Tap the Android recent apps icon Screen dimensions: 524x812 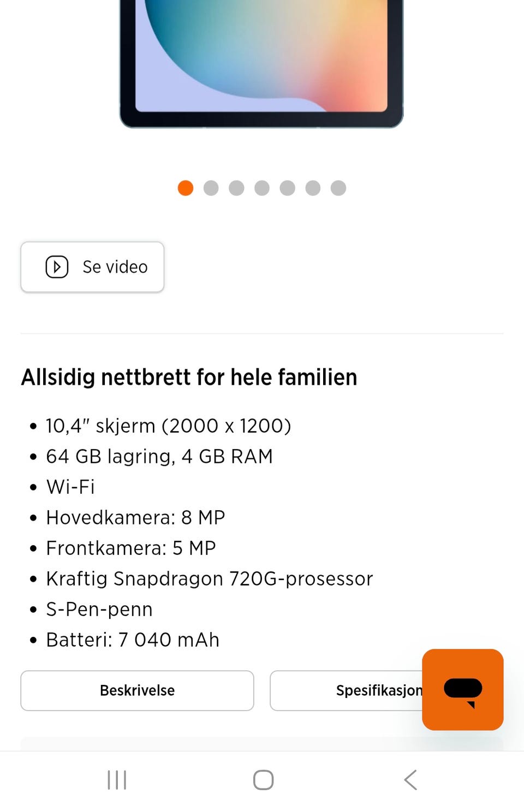coord(117,780)
